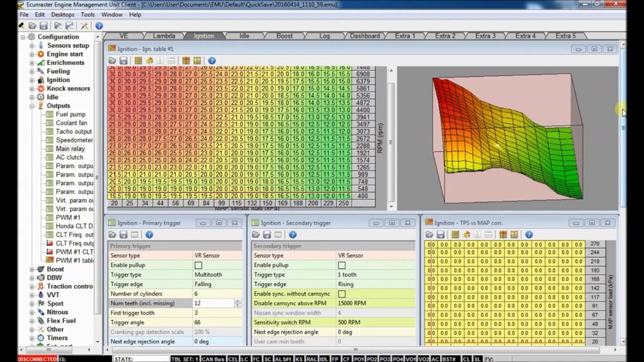Check Enable sync. without camsync option
Screen dimensions: 644x362
[342, 294]
